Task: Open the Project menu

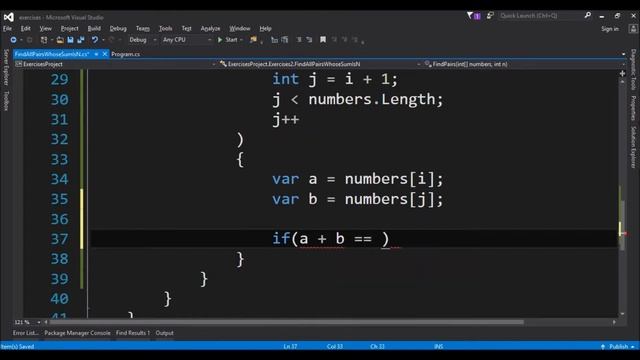Action: 69,29
